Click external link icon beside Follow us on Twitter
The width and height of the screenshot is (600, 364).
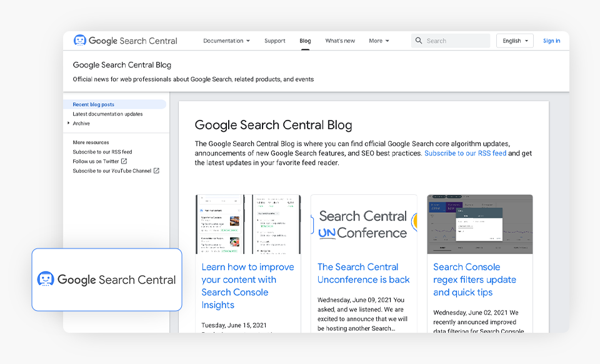(124, 161)
